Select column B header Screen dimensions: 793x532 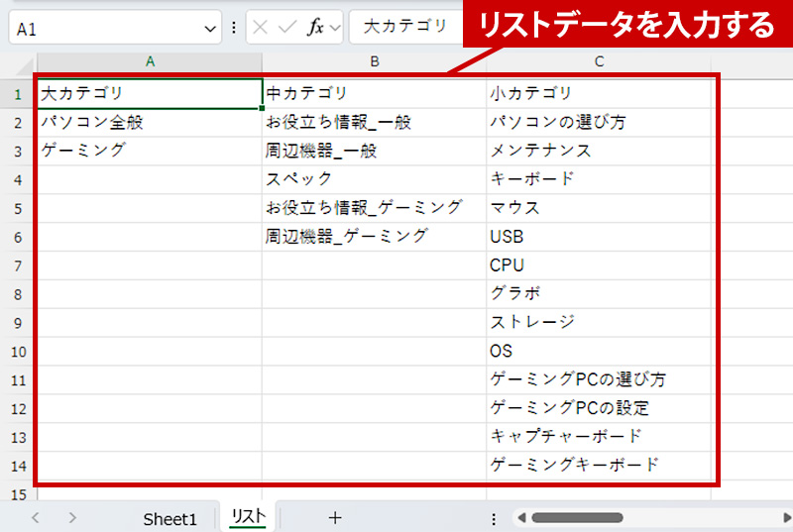point(375,62)
